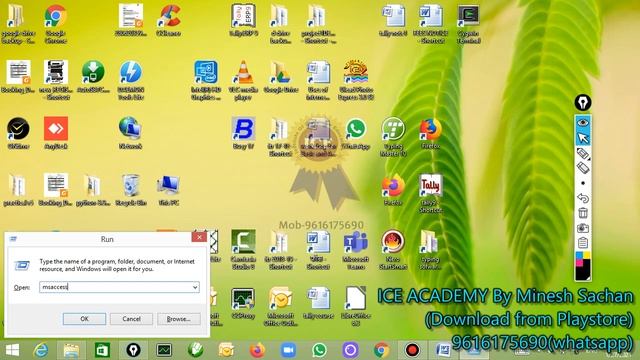Select the Microsoft Office Outlook desktop icon
640x360 pixels.
[x=281, y=306]
